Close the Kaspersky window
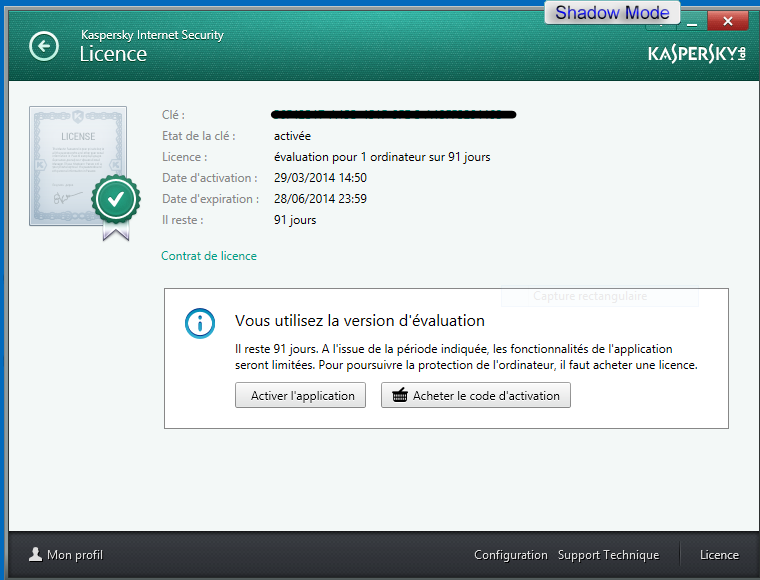The height and width of the screenshot is (580, 760). click(728, 21)
